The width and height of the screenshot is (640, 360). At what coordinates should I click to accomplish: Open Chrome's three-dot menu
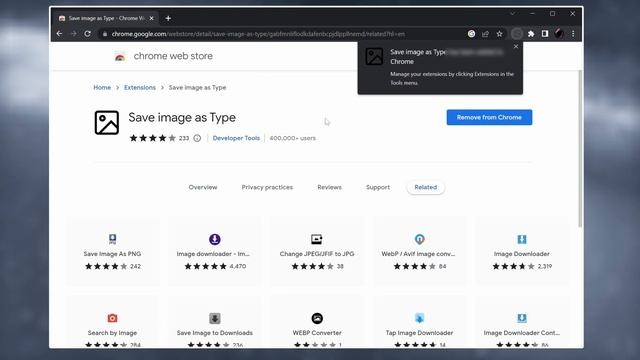(x=573, y=34)
